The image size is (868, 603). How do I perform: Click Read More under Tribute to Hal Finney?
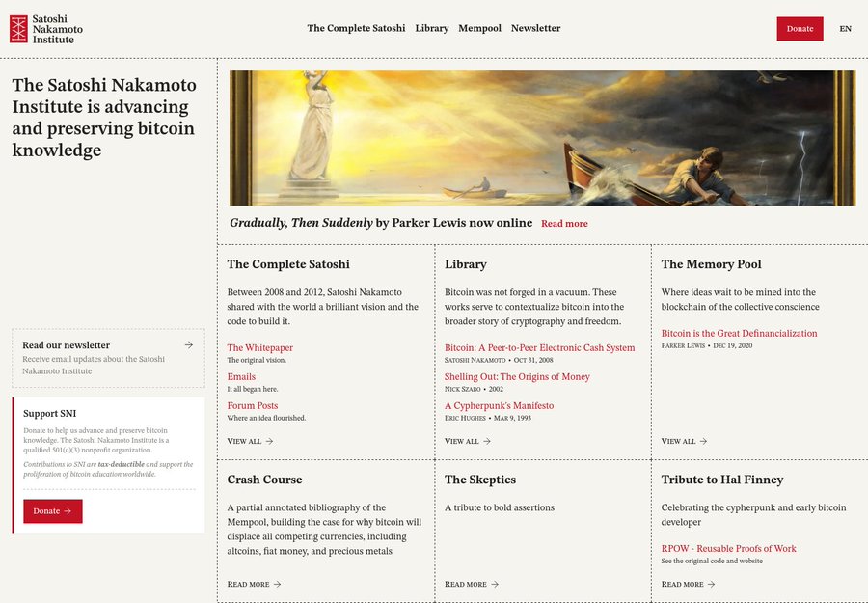[688, 584]
